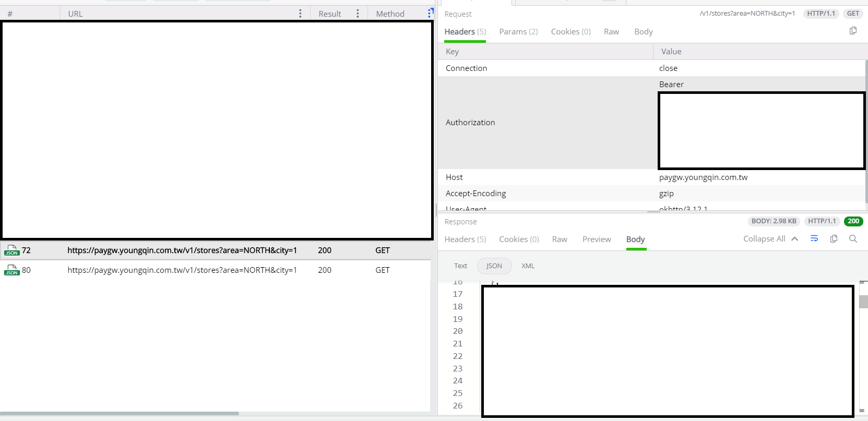
Task: Show request Body tab
Action: (644, 32)
